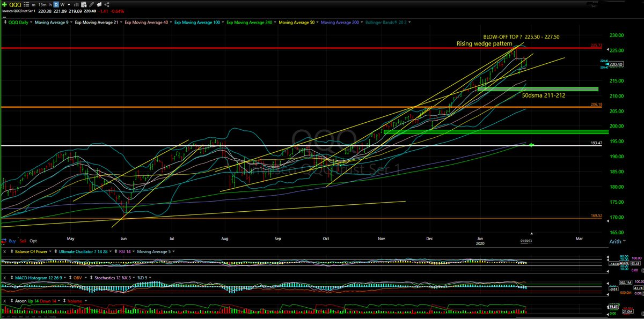
Task: Click the 220.40 last price label
Action: [616, 64]
